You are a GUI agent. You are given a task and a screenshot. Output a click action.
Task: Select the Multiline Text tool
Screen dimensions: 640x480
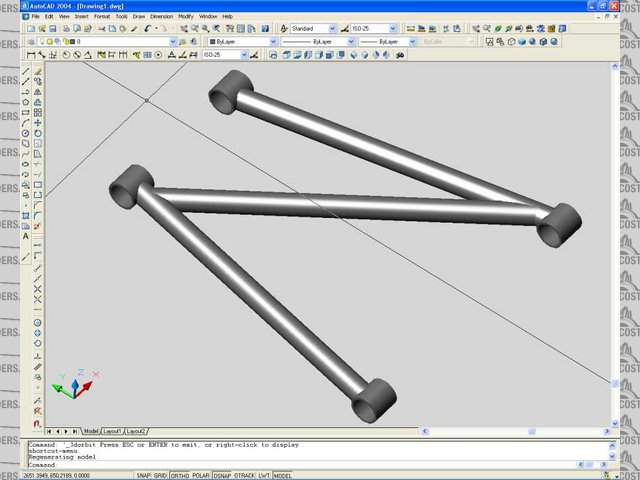pos(26,236)
